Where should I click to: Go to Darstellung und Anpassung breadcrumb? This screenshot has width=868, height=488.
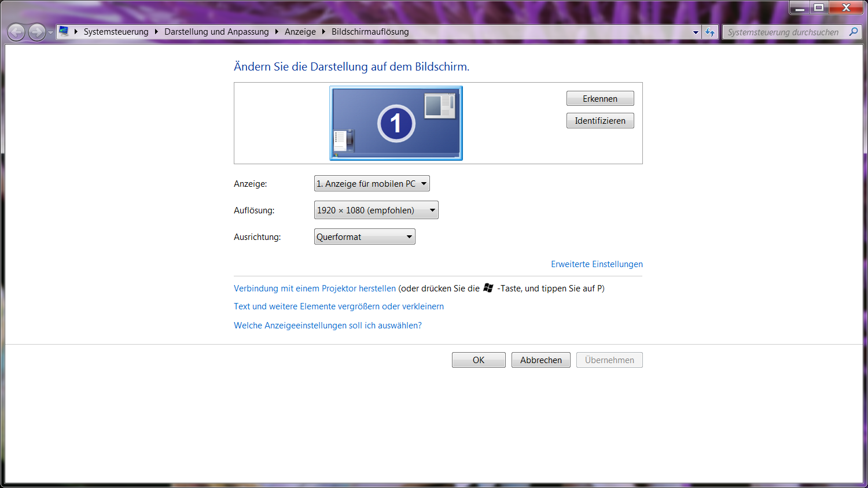tap(216, 32)
